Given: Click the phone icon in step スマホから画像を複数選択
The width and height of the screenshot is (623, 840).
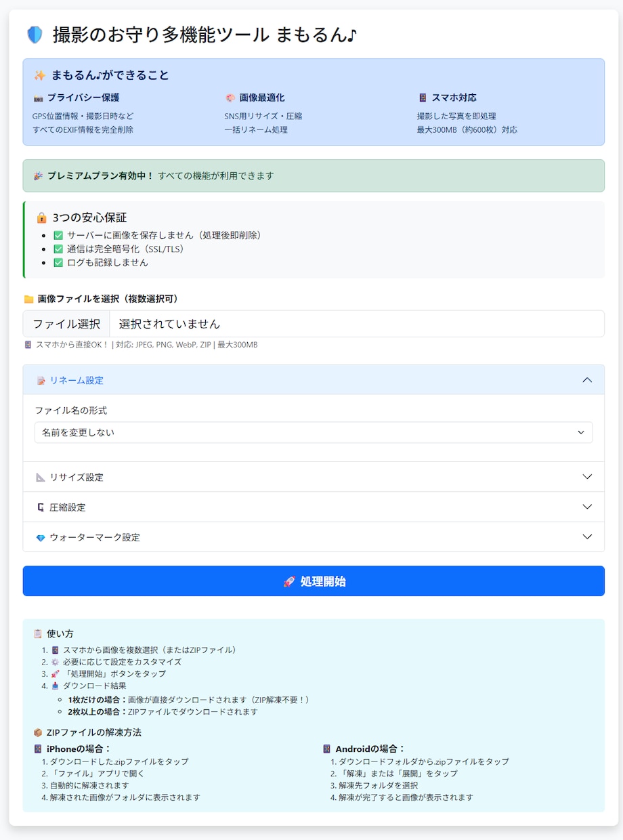Looking at the screenshot, I should [56, 650].
